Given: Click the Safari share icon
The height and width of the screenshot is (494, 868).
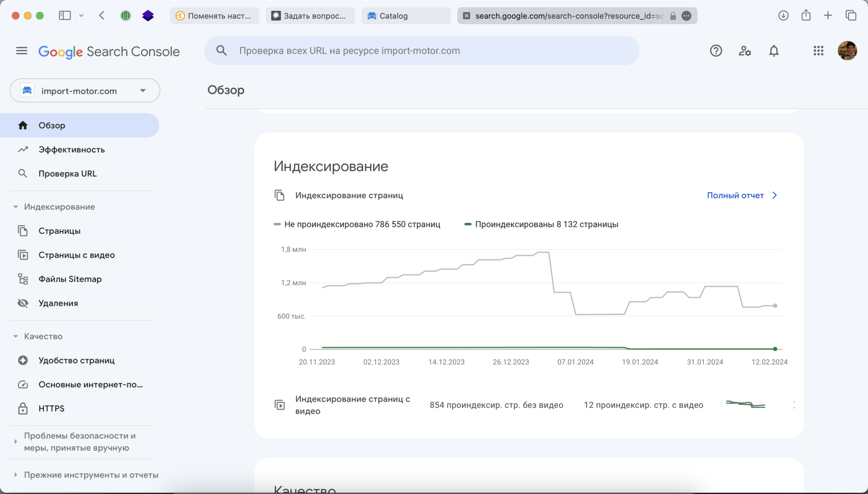Looking at the screenshot, I should point(806,15).
